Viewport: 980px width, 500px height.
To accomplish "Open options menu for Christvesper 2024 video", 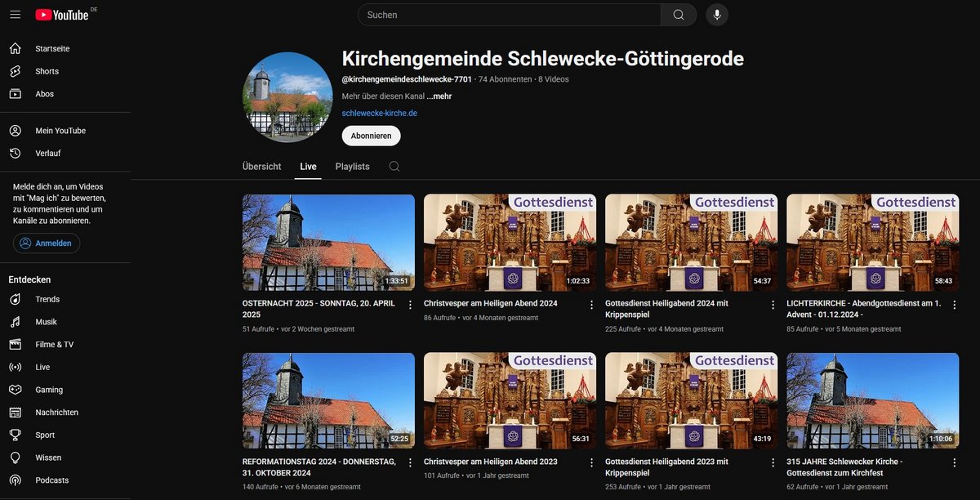I will [x=591, y=305].
